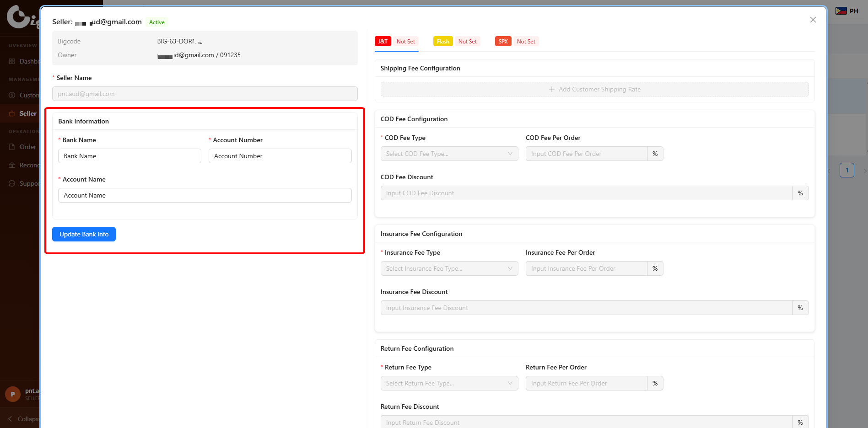Focus the Account Name input field

click(205, 195)
